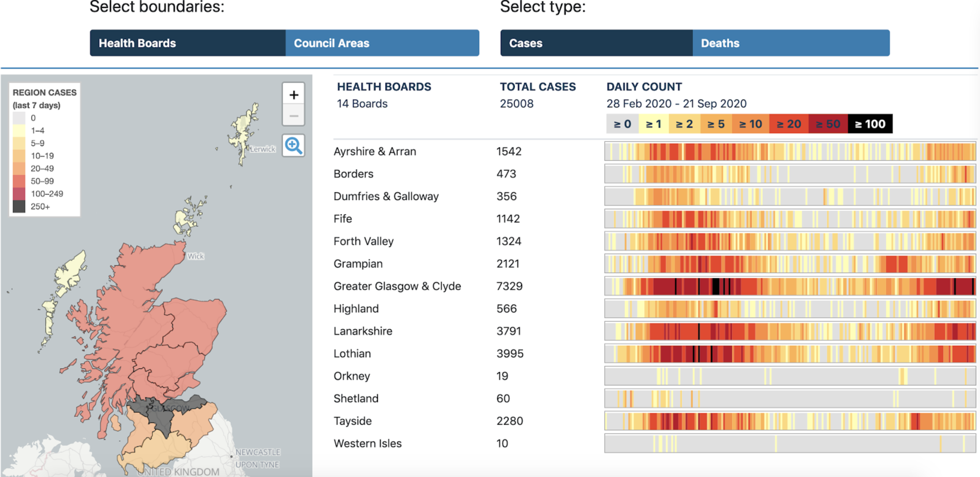This screenshot has width=980, height=477.
Task: Click the Lothian daily count heatmap strip
Action: [x=790, y=353]
